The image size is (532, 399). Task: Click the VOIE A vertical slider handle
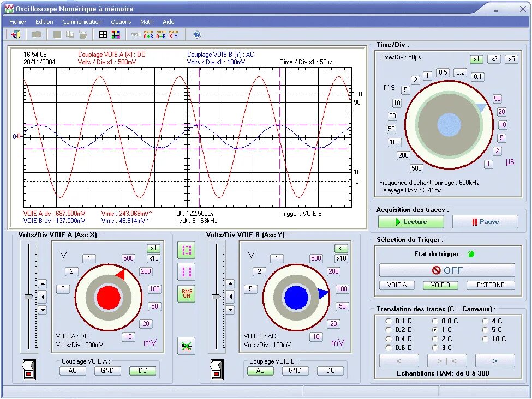click(x=29, y=297)
